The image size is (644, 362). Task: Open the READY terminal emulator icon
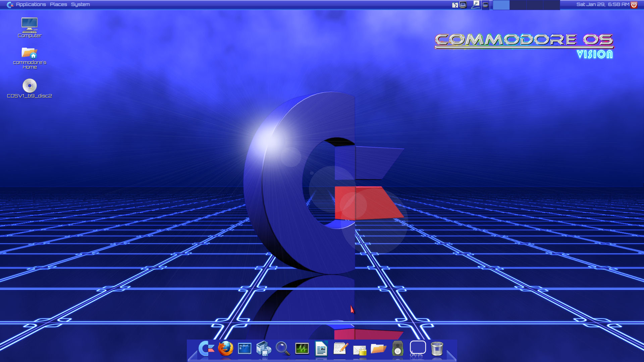coord(245,349)
